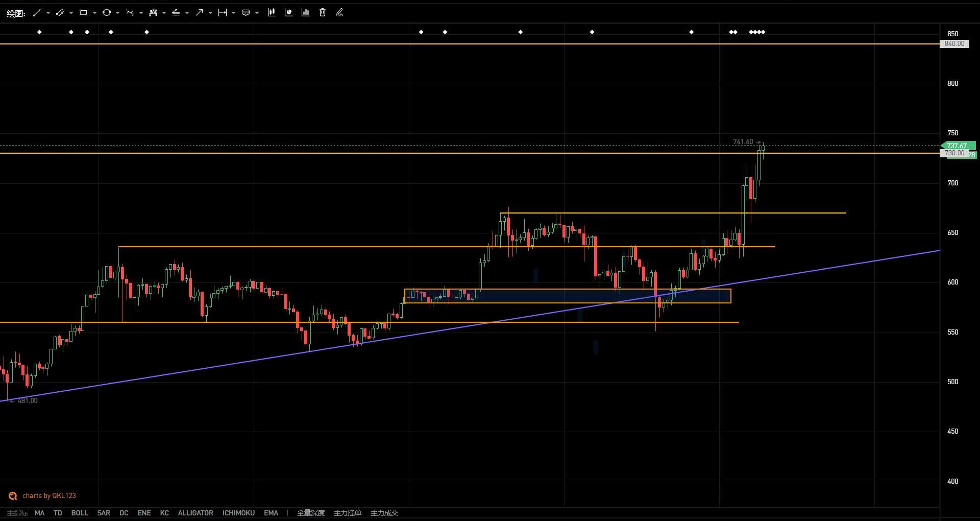The image size is (980, 521).
Task: Open the rectangle tool dropdown arrow
Action: [94, 13]
